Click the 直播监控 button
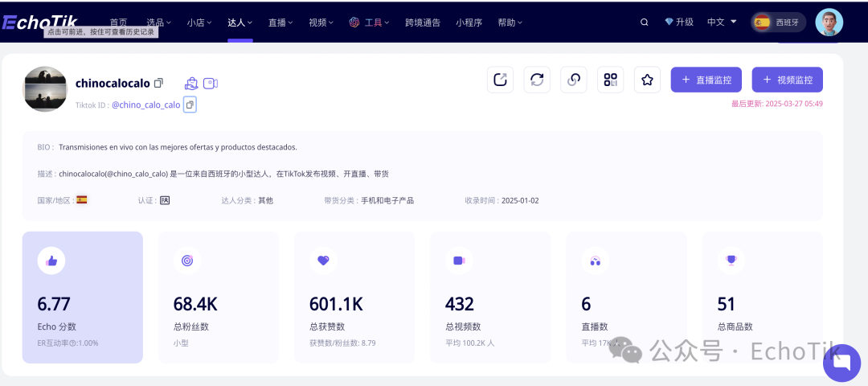The image size is (868, 386). (706, 80)
